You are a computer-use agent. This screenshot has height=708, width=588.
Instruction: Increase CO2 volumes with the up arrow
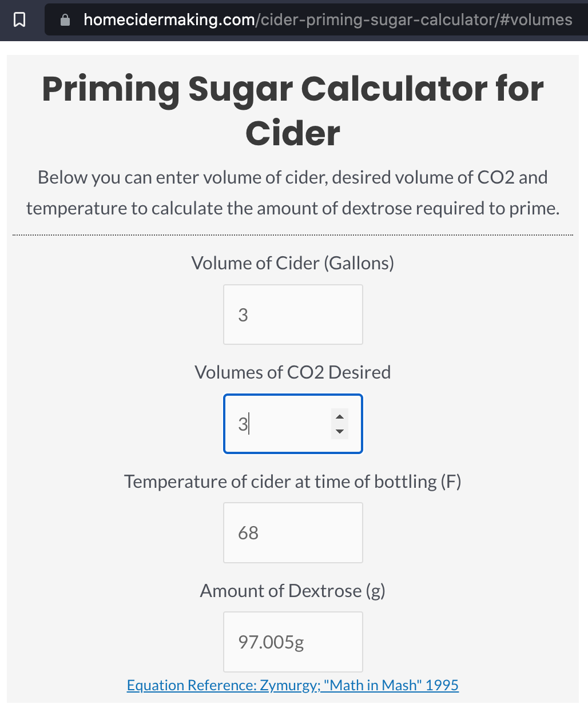(x=340, y=417)
